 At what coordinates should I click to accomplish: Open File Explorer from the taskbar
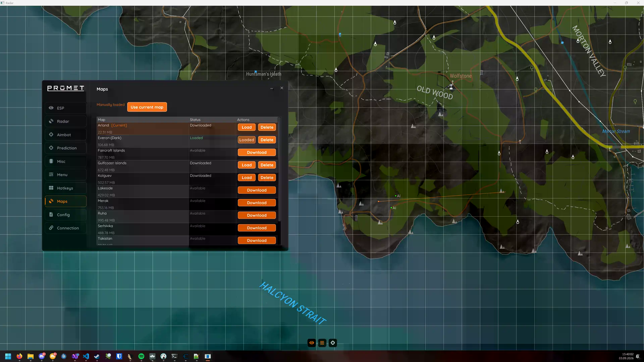30,356
